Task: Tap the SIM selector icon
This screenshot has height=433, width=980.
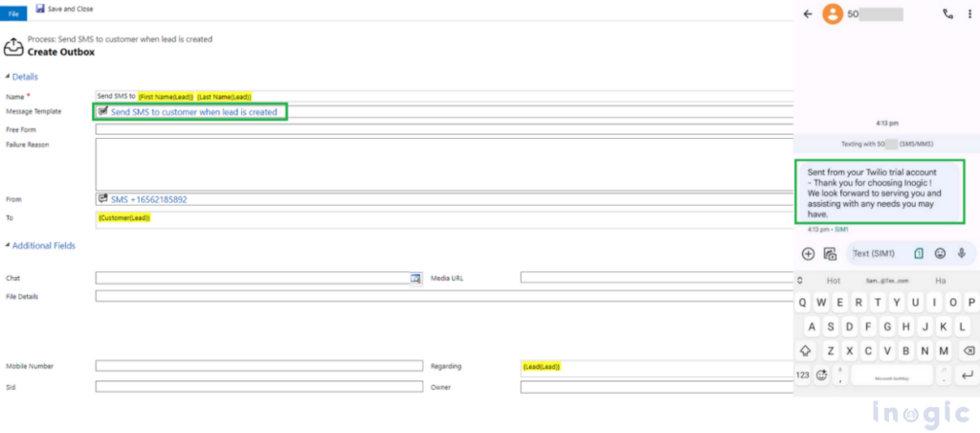Action: [x=919, y=254]
